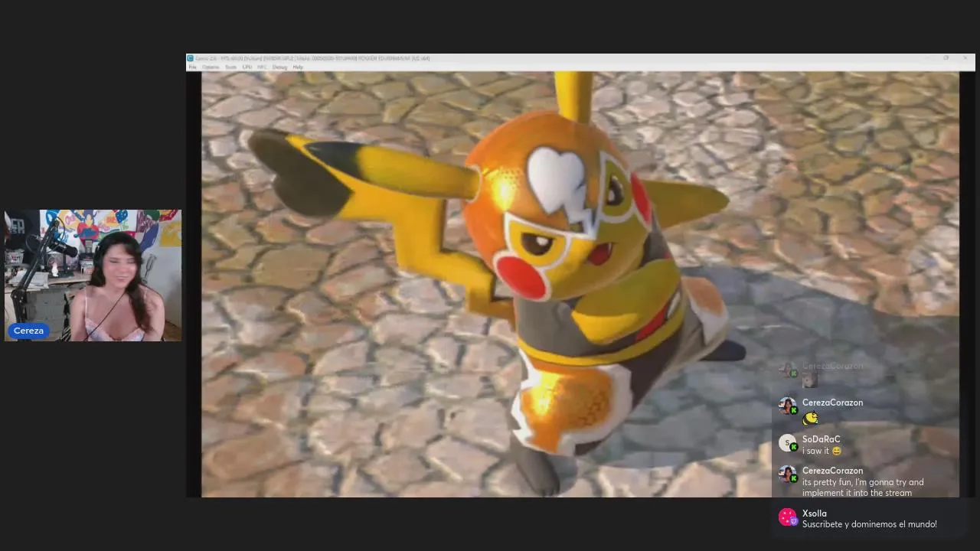
Task: Open the Debug menu in Cemu
Action: (x=279, y=67)
